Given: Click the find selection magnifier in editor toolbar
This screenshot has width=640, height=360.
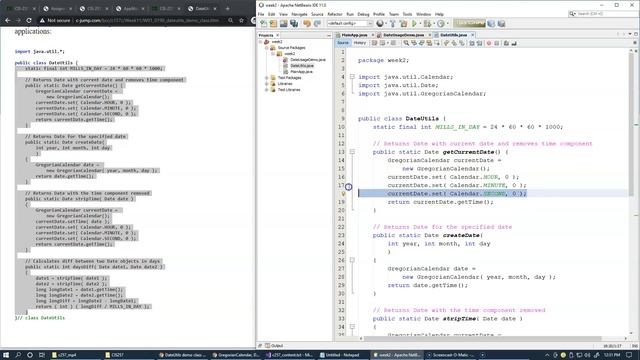Looking at the screenshot, I should [406, 43].
